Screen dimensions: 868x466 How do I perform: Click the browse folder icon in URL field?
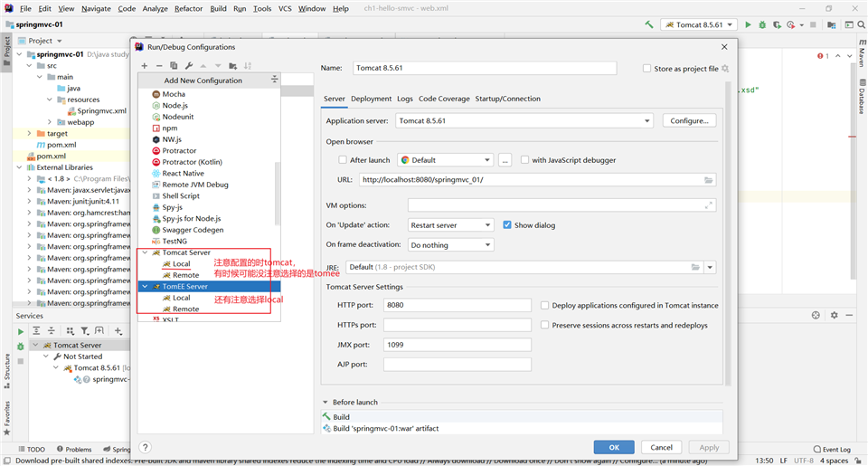[x=708, y=179]
